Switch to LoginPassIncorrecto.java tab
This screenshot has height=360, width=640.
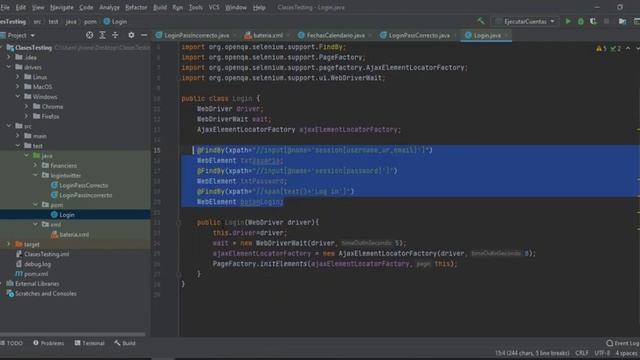click(x=196, y=36)
